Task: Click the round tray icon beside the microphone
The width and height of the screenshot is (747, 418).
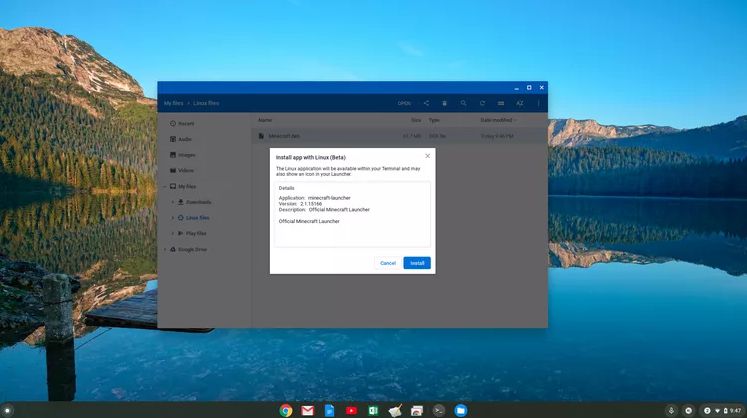Action: (688, 410)
